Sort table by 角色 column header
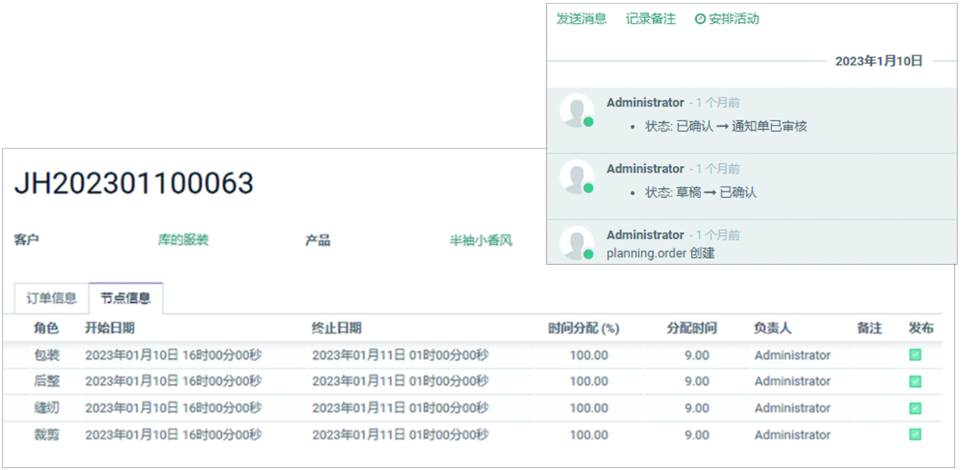The width and height of the screenshot is (962, 470). (46, 328)
